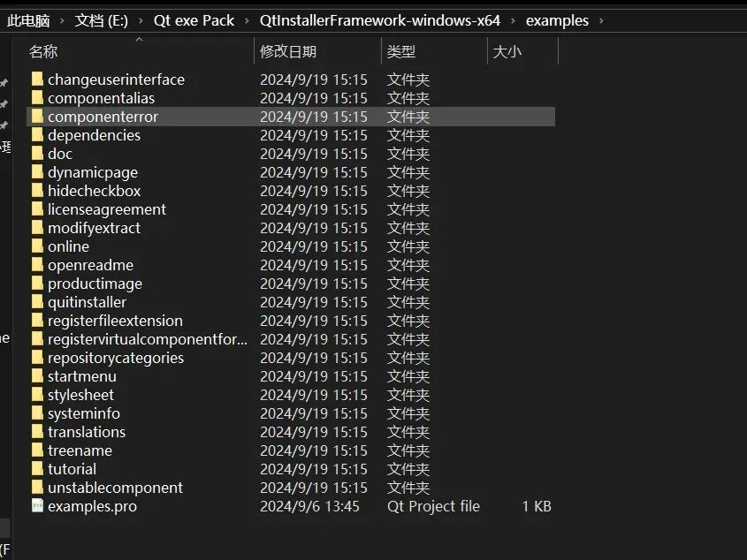Select the stylesheet folder name

click(x=81, y=395)
